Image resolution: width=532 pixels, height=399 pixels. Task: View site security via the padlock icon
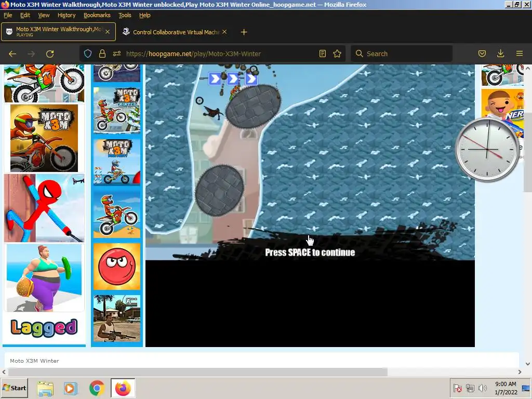(102, 54)
